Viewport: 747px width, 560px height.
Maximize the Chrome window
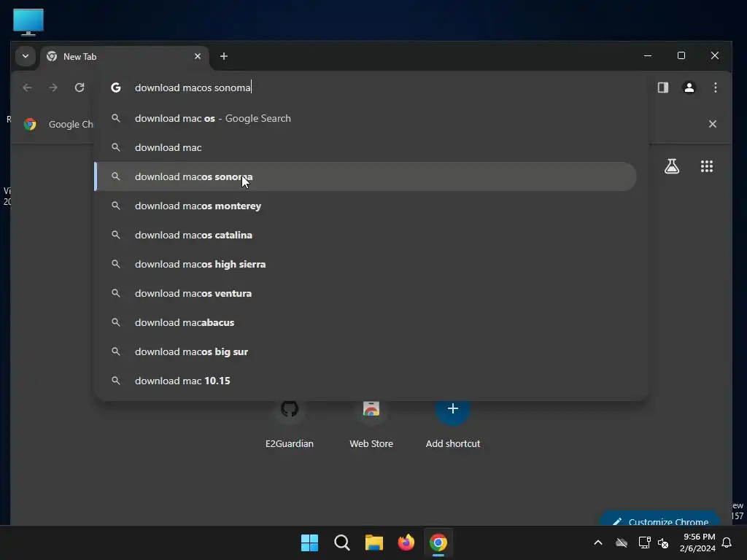(x=681, y=55)
